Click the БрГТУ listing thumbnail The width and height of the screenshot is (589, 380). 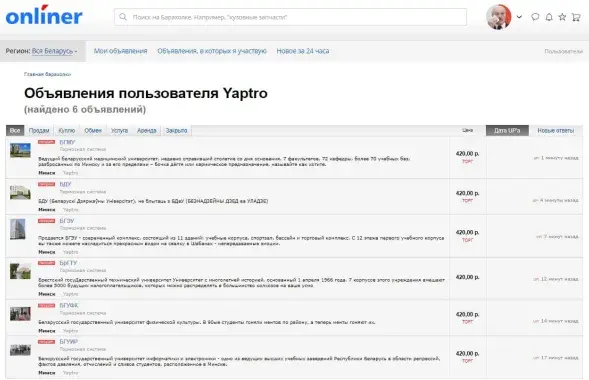tap(20, 271)
